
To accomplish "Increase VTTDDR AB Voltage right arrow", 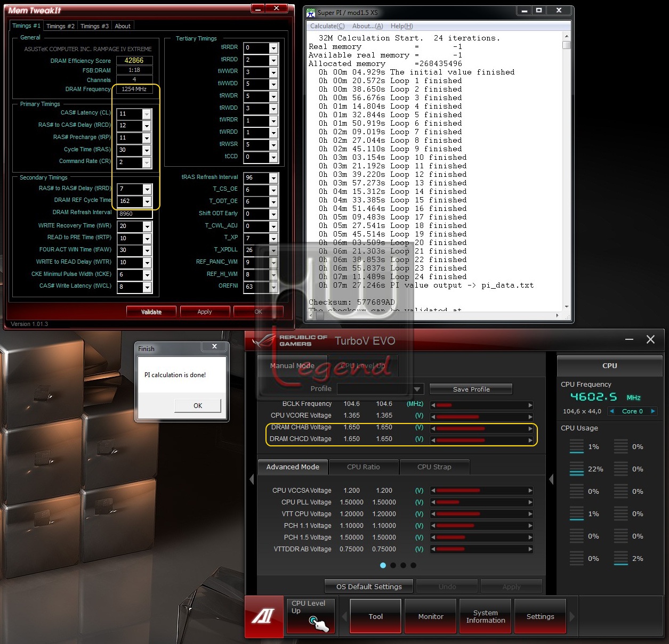I will tap(530, 549).
